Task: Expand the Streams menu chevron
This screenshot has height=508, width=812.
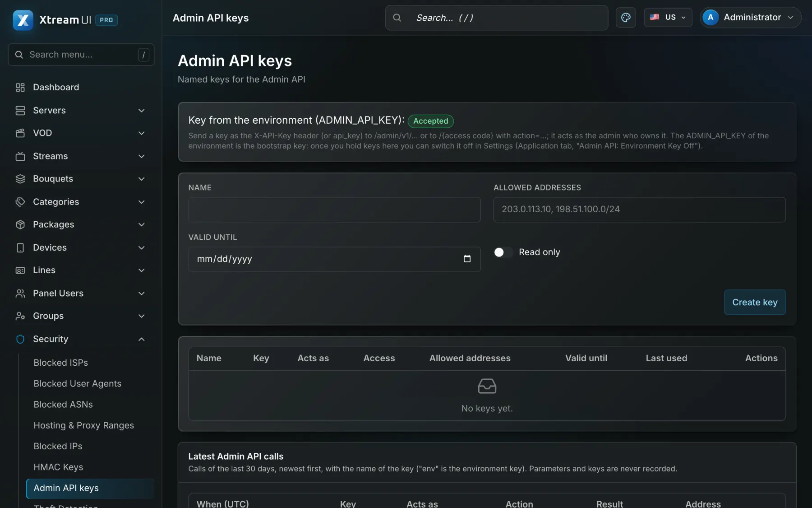Action: click(x=141, y=156)
